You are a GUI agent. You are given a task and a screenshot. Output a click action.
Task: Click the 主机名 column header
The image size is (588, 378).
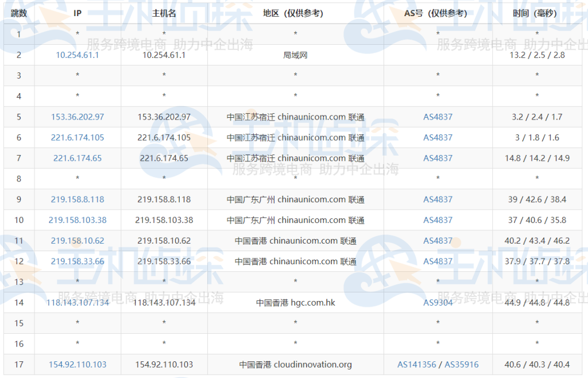[164, 13]
